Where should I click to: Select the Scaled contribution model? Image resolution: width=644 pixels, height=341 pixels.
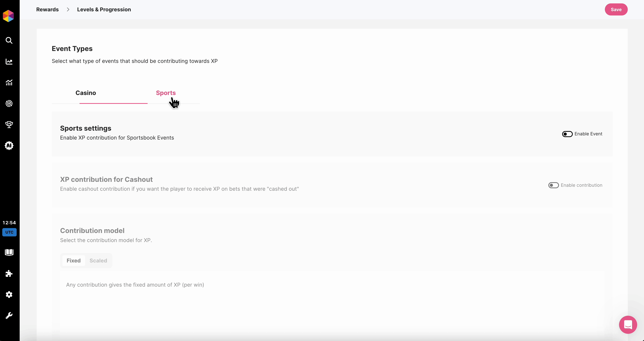pos(98,261)
